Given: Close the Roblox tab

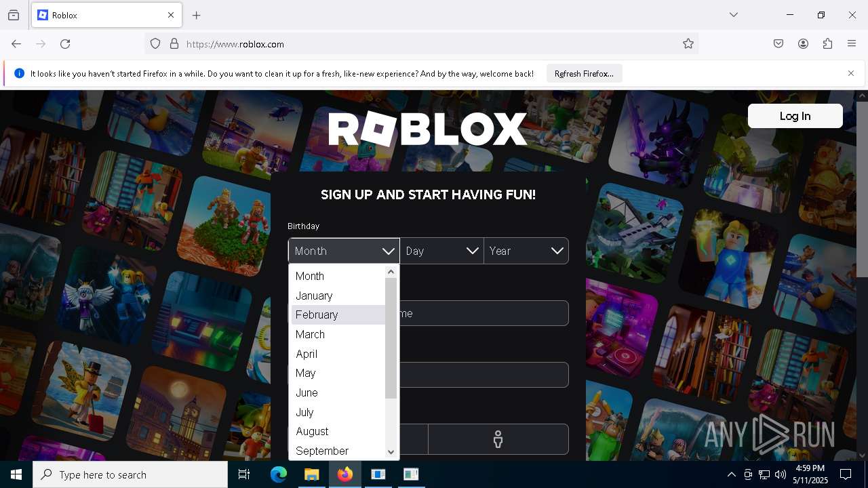Looking at the screenshot, I should [171, 15].
